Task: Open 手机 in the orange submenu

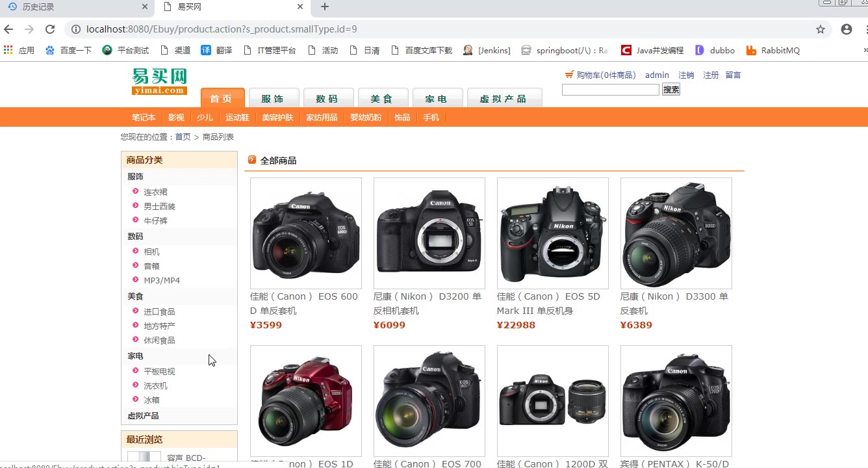Action: (x=431, y=118)
